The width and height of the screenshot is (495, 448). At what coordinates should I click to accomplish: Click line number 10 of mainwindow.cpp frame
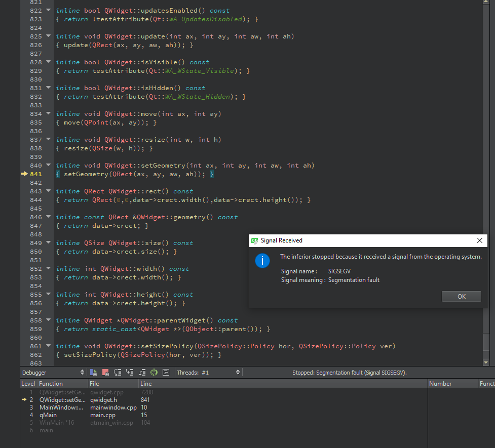(x=144, y=408)
